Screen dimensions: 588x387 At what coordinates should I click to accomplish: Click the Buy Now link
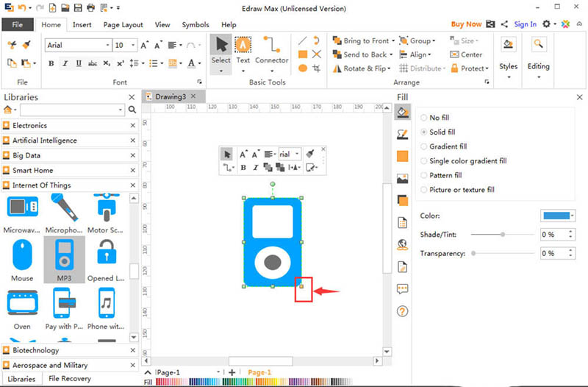pos(467,24)
